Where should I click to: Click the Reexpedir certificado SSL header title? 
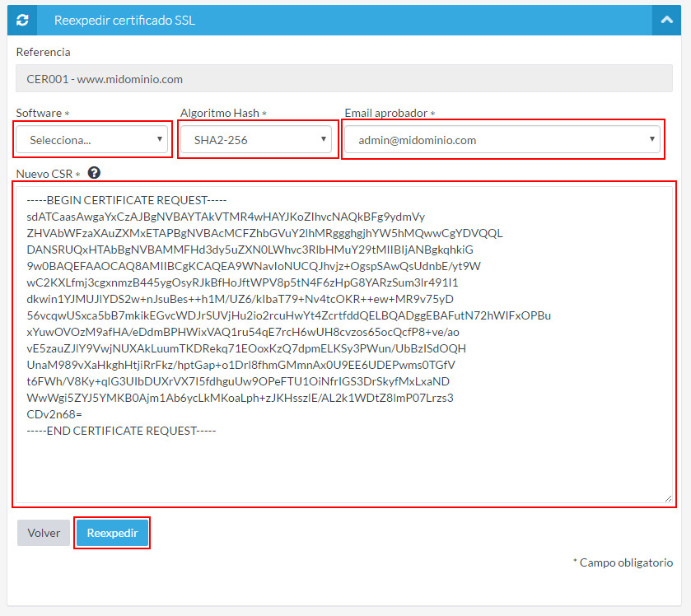coord(124,20)
